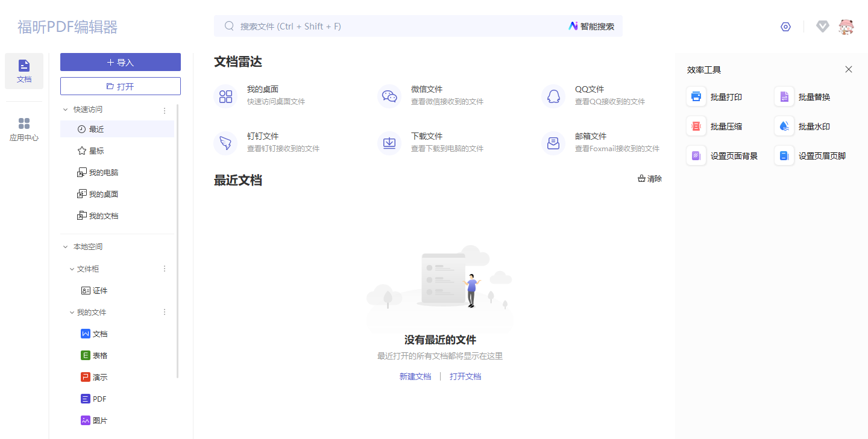This screenshot has height=439, width=868.
Task: Close the 效率工具 panel
Action: point(849,69)
